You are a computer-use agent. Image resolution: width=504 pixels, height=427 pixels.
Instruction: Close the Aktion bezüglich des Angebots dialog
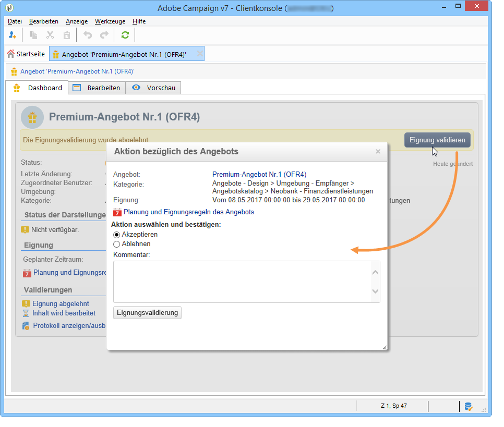[378, 151]
